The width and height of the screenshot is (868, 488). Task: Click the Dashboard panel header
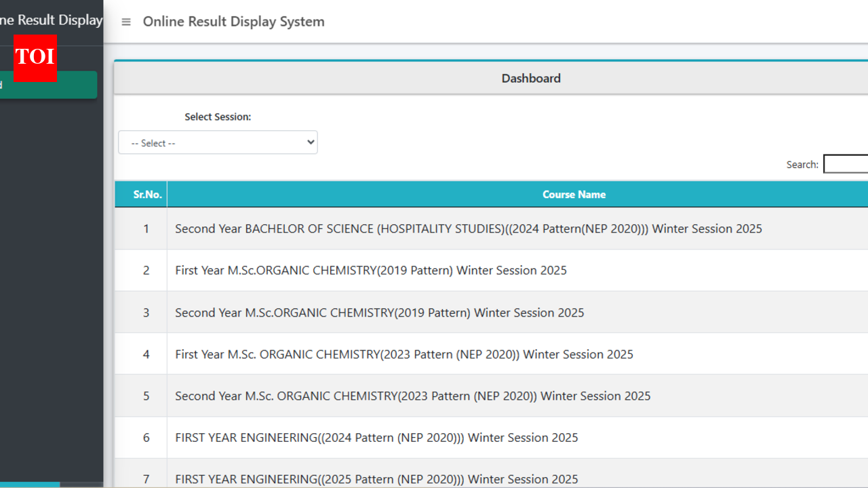tap(531, 78)
